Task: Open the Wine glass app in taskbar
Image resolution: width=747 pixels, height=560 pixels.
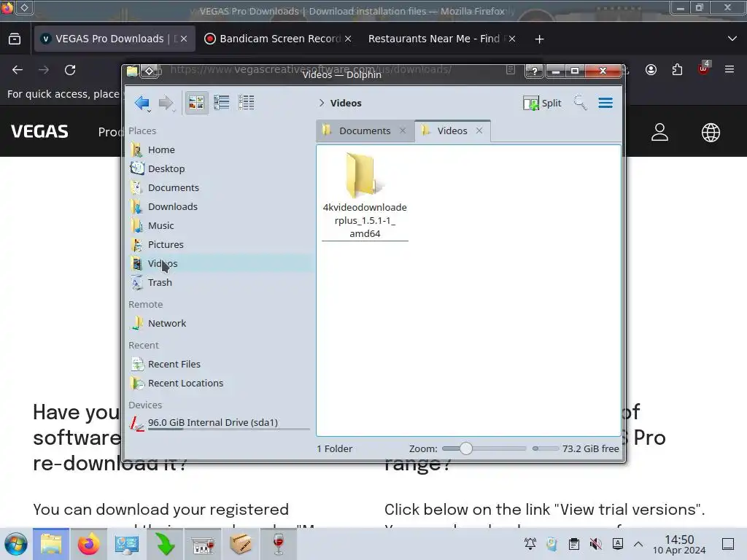Action: (278, 544)
